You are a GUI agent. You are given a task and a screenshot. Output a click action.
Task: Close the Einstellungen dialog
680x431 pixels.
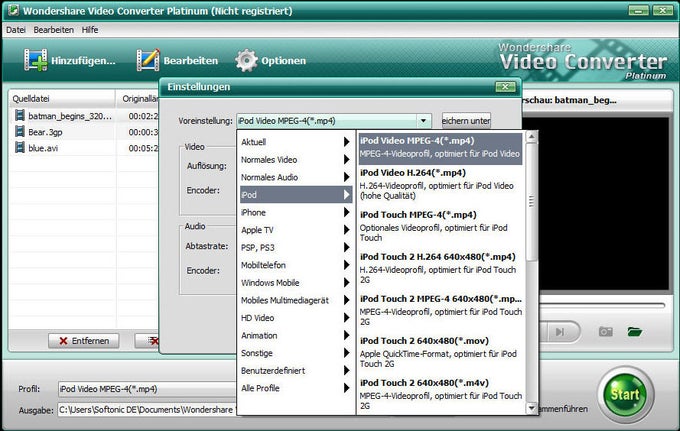coord(506,87)
